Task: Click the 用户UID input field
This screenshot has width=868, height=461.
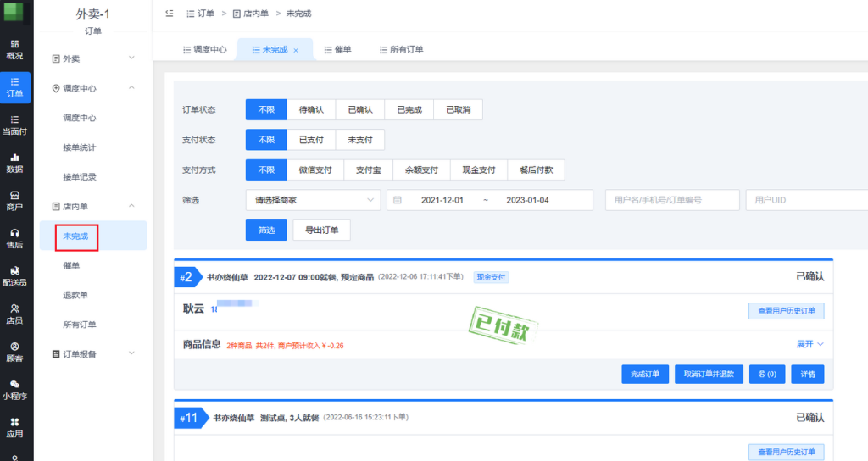Action: [x=805, y=200]
